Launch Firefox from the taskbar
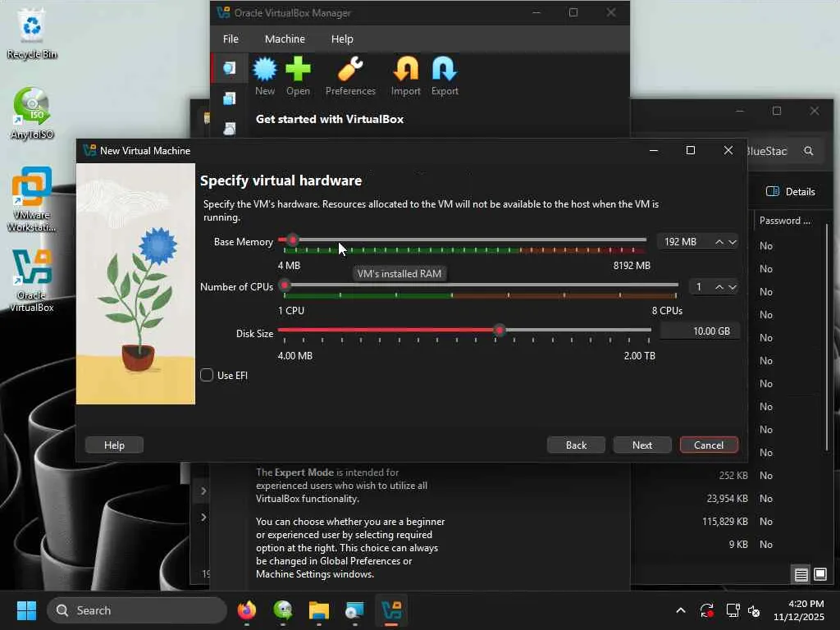 click(x=246, y=610)
